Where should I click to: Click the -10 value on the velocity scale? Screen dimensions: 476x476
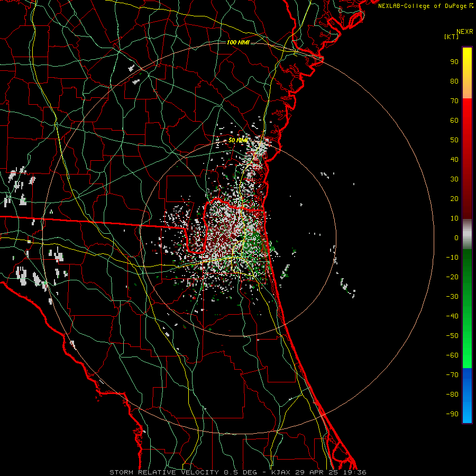[x=452, y=258]
